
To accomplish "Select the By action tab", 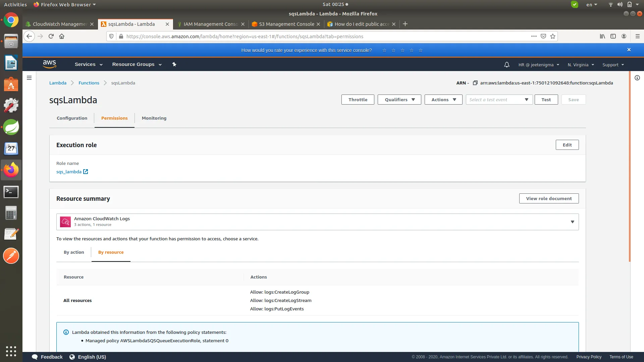I will click(x=74, y=252).
